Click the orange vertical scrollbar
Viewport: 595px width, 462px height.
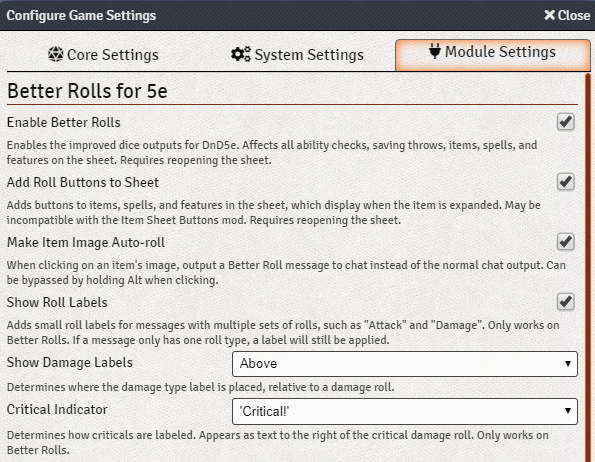[588, 267]
